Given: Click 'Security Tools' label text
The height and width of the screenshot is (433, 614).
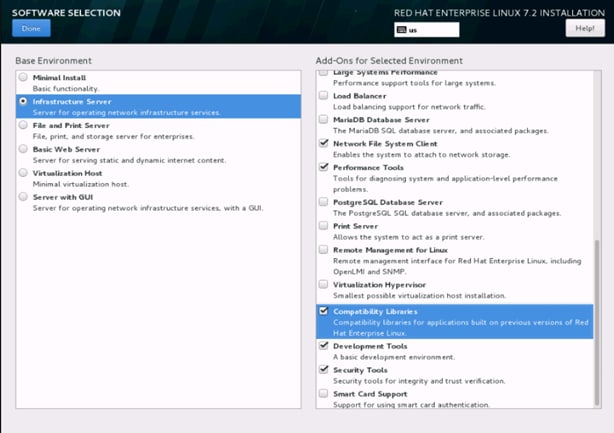Looking at the screenshot, I should (360, 370).
